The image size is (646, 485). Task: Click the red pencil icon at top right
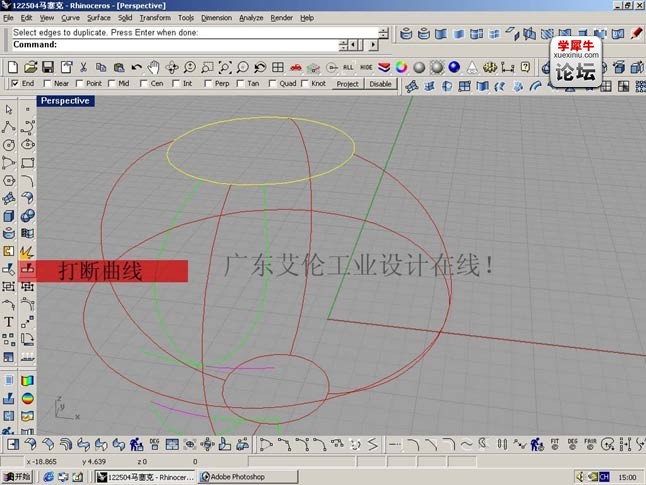637,33
